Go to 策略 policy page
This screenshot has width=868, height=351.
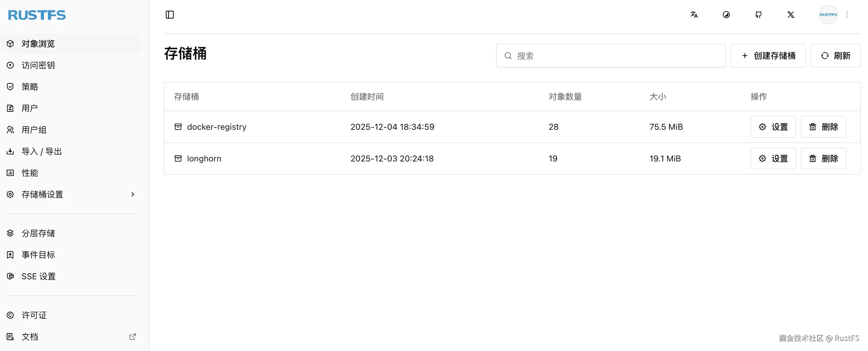[30, 87]
